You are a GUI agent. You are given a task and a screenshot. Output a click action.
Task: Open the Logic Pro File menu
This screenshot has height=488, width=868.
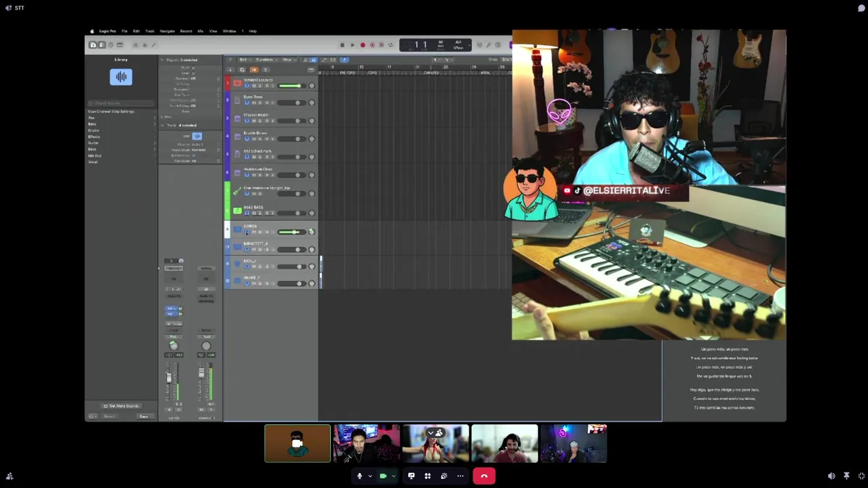[x=124, y=31]
